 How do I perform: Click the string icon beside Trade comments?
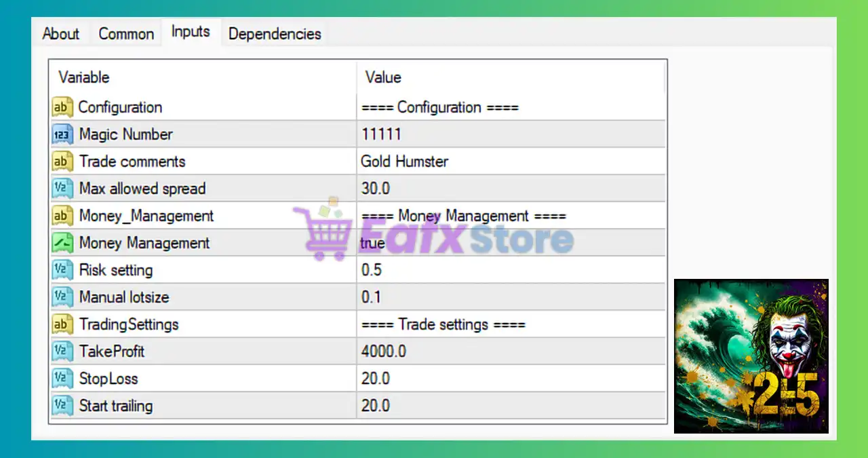tap(62, 161)
